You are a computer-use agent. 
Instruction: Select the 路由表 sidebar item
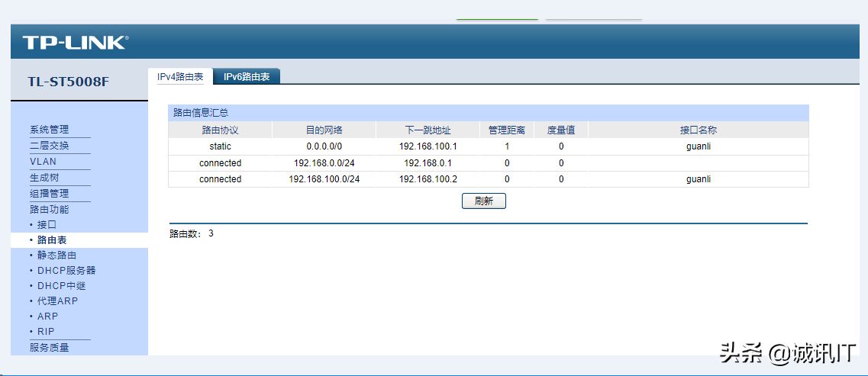pyautogui.click(x=52, y=240)
